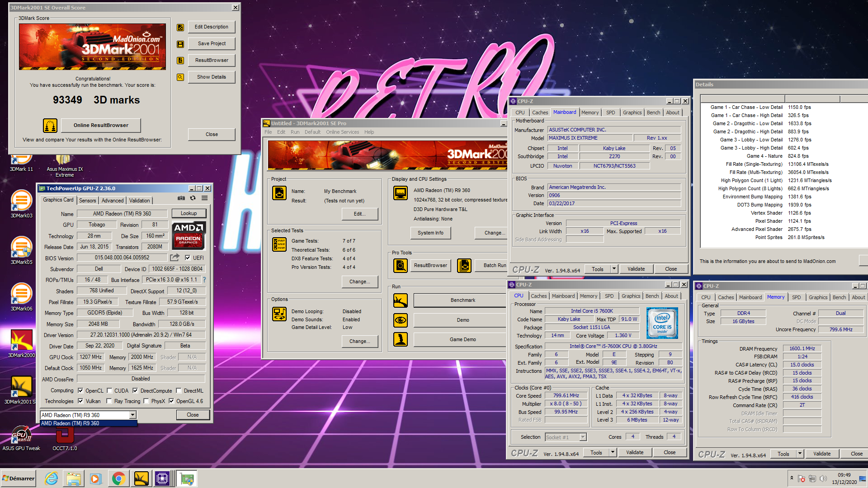Toggle the Vulkan checkbox
Viewport: 868px width, 488px height.
tap(80, 401)
